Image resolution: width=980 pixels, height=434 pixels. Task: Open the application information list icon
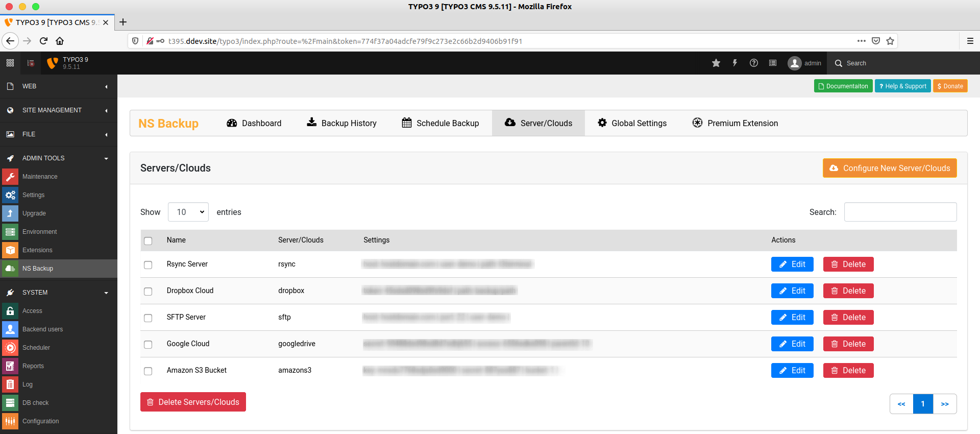(773, 63)
